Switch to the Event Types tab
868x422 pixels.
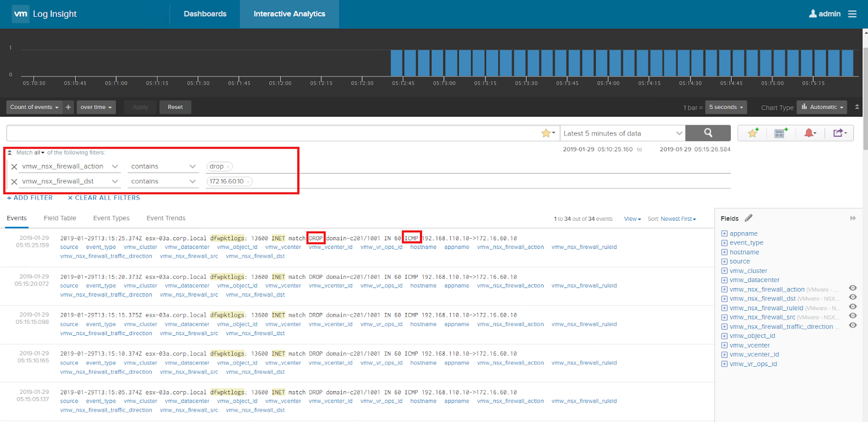[111, 219]
